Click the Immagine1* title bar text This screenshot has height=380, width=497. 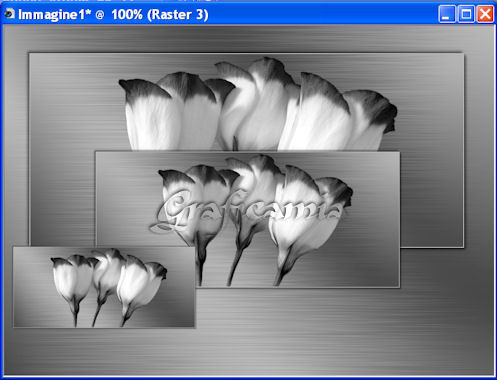pyautogui.click(x=113, y=15)
